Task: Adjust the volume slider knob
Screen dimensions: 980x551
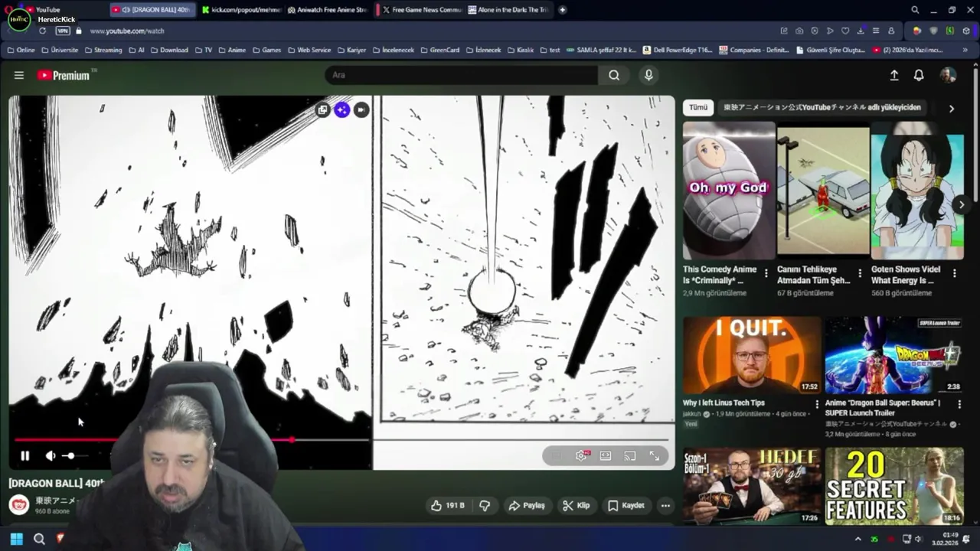Action: [x=70, y=456]
